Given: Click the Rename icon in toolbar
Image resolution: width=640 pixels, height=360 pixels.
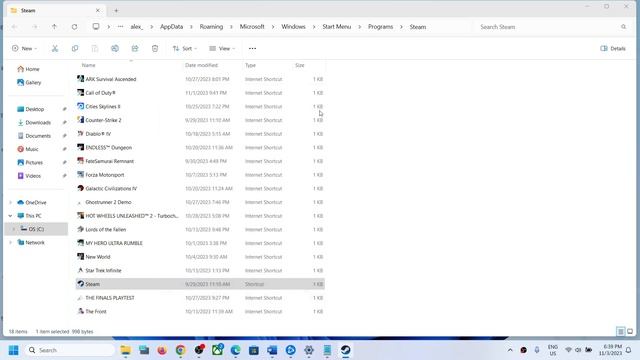Looking at the screenshot, I should [x=115, y=49].
